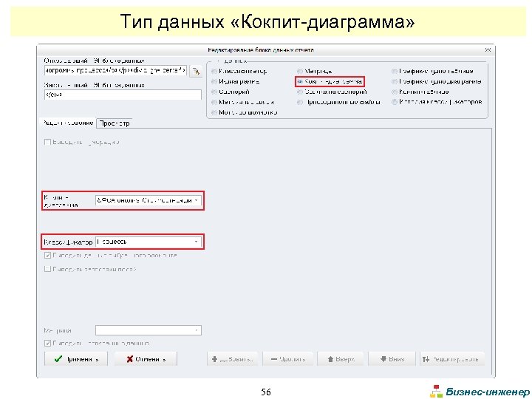The image size is (532, 399).
Task: Select the Присоединенные файлы radio button
Action: pyautogui.click(x=299, y=102)
